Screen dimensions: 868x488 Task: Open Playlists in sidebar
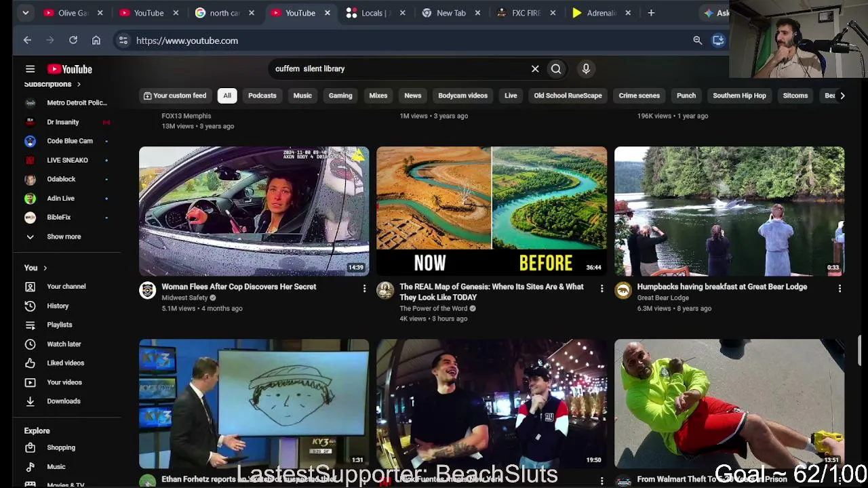[x=60, y=325]
